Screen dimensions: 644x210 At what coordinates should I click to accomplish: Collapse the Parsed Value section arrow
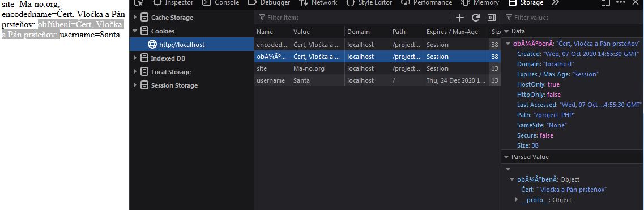point(506,157)
